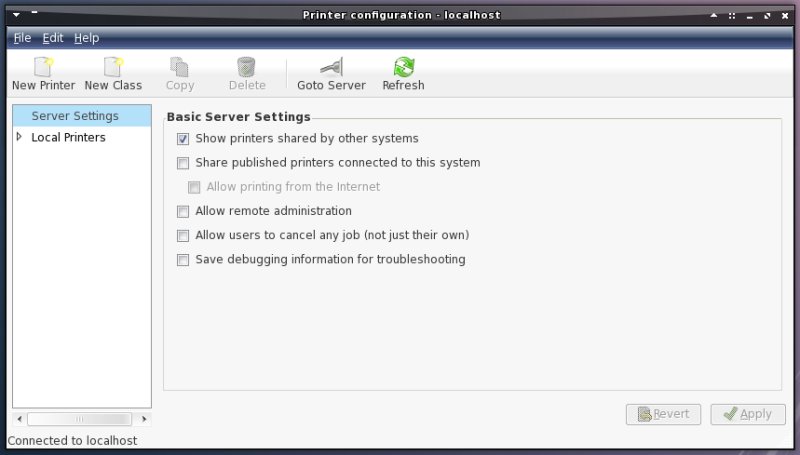Uncheck Show printers shared by other systems
This screenshot has width=800, height=455.
point(183,139)
